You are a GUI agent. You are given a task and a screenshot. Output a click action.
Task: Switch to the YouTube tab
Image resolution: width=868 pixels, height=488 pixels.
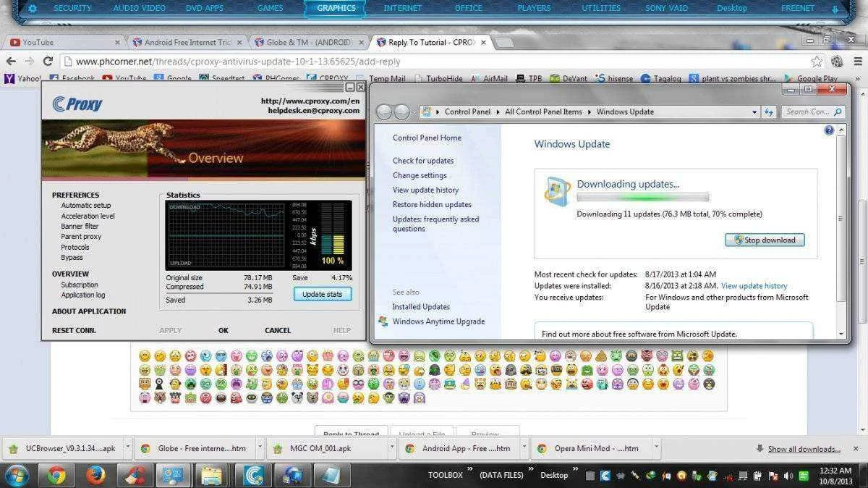tap(64, 42)
